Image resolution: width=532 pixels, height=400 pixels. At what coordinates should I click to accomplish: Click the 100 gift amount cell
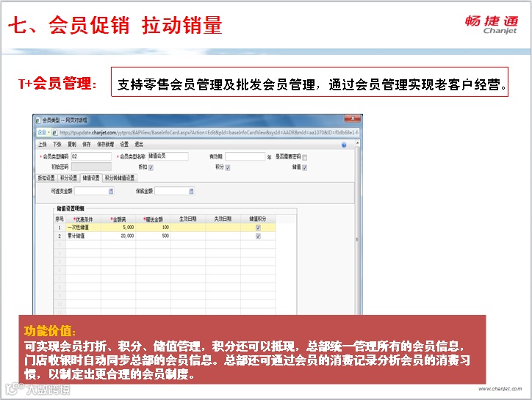pos(154,228)
